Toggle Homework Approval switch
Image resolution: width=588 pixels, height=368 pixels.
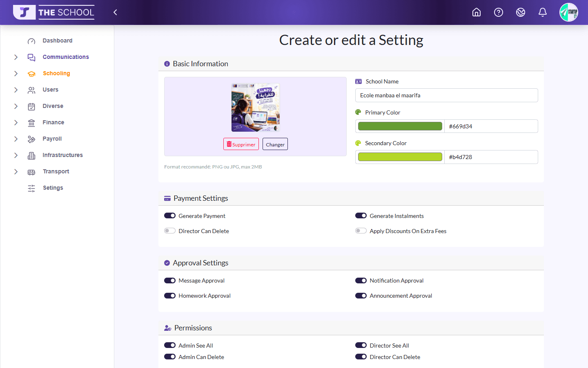(170, 295)
